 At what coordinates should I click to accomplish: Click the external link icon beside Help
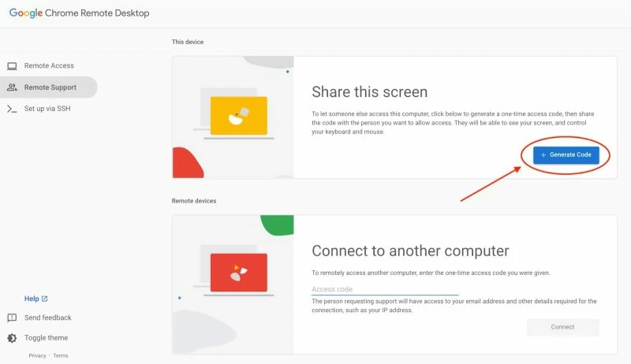pos(45,299)
